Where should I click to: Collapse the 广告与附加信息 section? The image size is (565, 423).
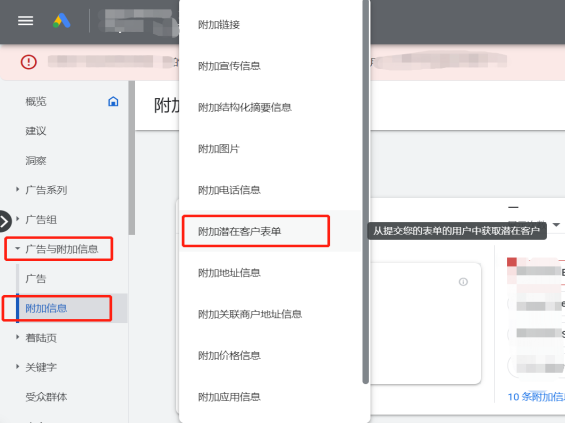click(x=17, y=248)
